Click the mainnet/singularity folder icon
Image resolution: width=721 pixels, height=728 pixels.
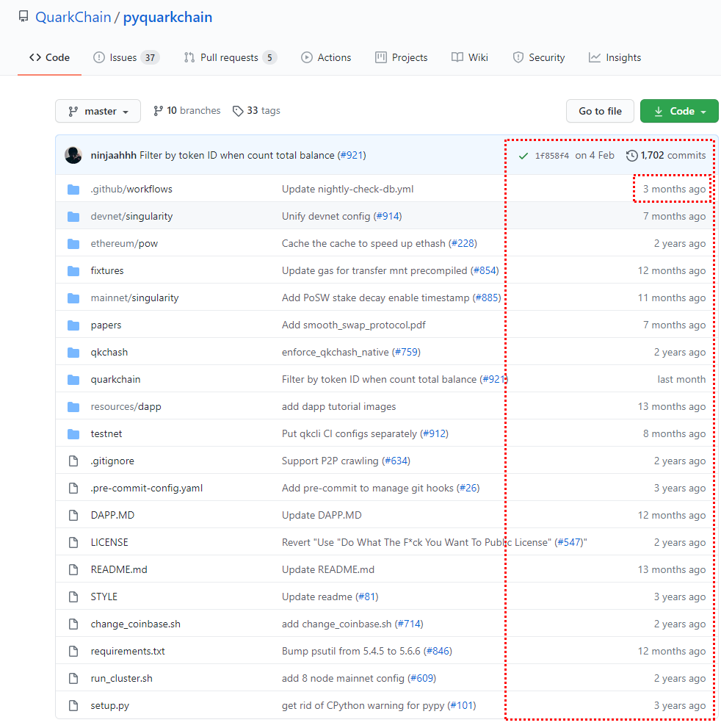tap(73, 298)
